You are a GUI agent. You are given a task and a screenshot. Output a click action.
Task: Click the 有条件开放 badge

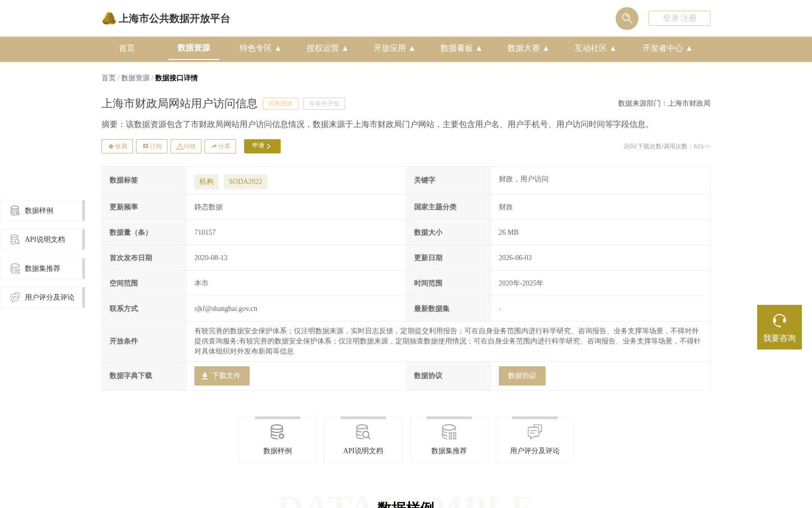[x=324, y=104]
